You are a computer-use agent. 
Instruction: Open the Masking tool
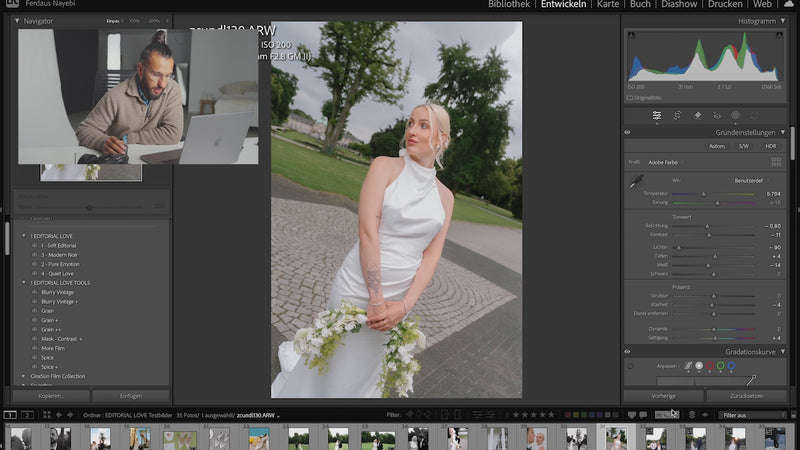735,115
